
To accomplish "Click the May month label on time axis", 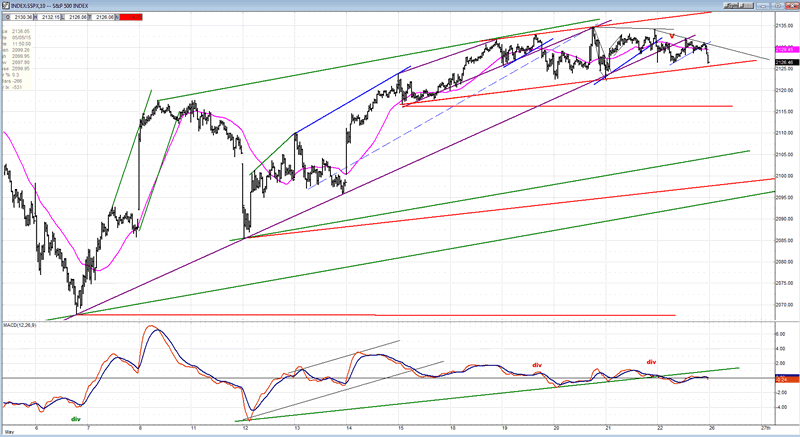I will point(9,431).
